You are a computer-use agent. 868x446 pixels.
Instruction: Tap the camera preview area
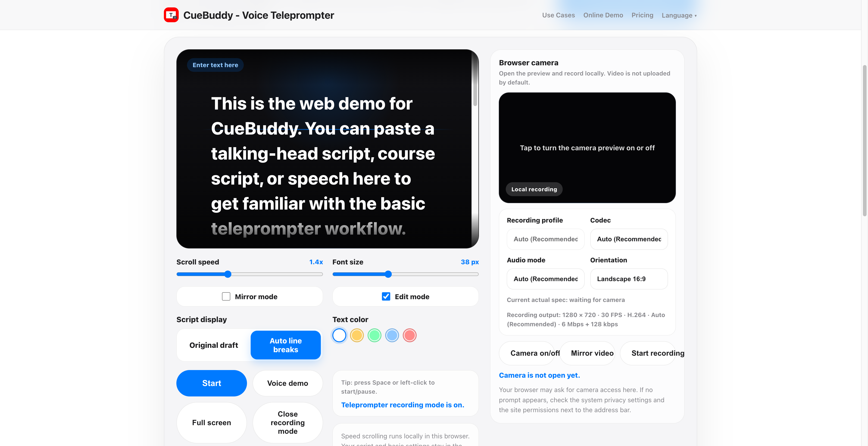pos(587,148)
